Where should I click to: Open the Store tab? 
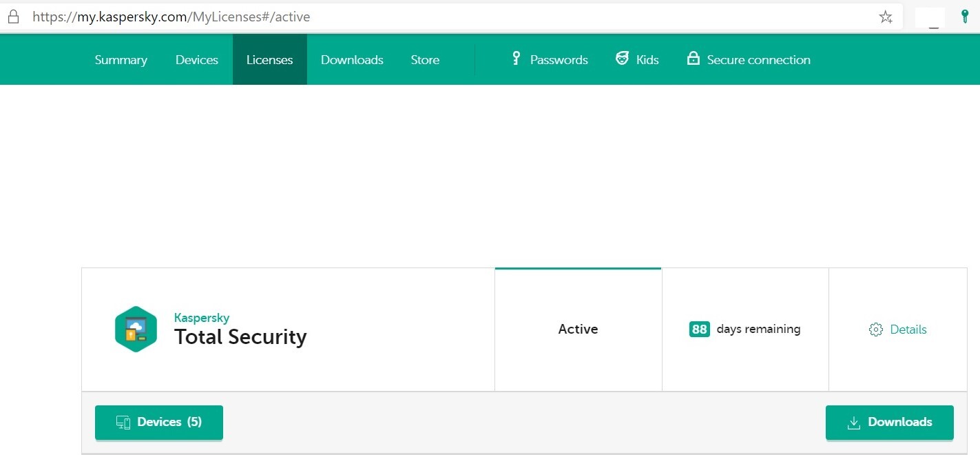(425, 60)
